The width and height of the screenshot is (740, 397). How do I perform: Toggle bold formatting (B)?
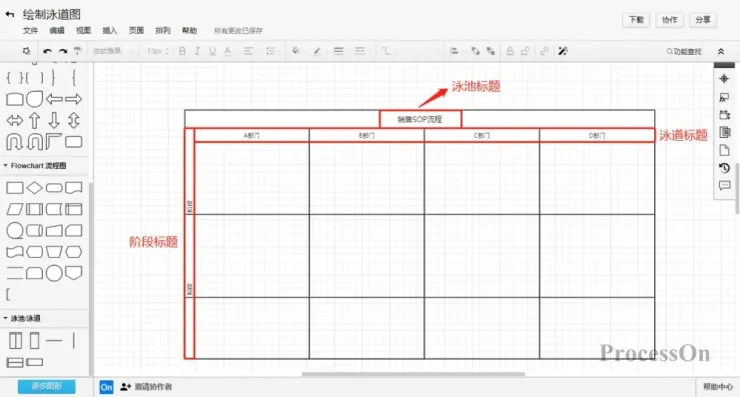coord(182,51)
